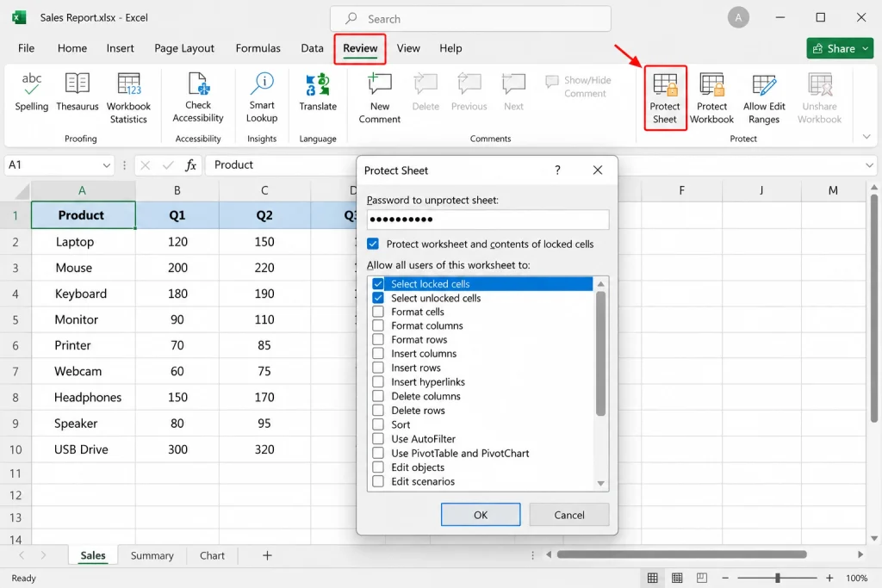The height and width of the screenshot is (588, 882).
Task: Click the Protect Sheet ribbon button
Action: pyautogui.click(x=665, y=98)
